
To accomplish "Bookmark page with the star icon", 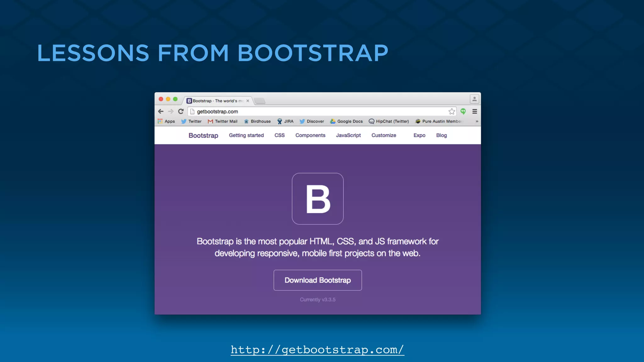I will coord(452,111).
